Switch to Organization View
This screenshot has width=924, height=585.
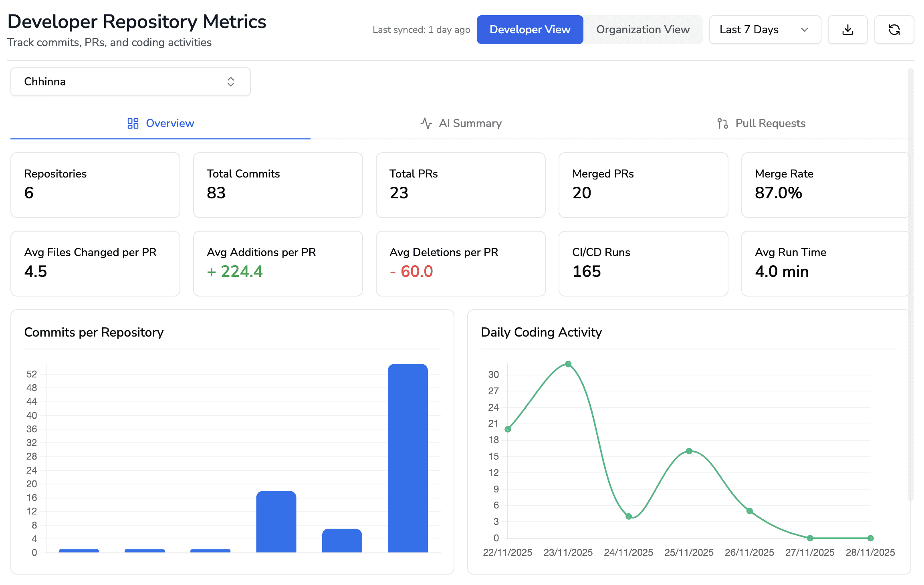click(x=643, y=29)
